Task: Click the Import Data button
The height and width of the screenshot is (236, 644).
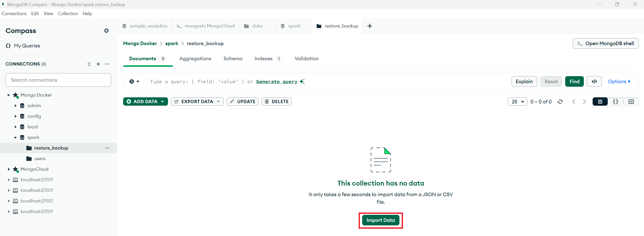Action: (381, 220)
